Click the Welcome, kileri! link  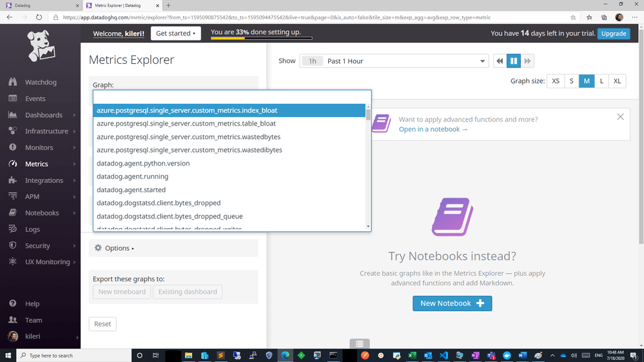pos(118,33)
